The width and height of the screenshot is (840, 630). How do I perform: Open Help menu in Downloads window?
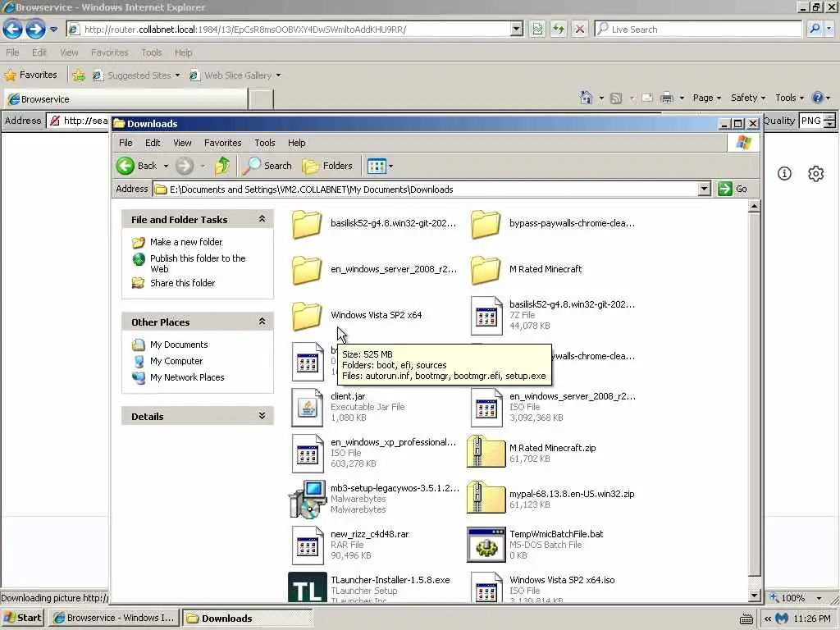pos(296,143)
